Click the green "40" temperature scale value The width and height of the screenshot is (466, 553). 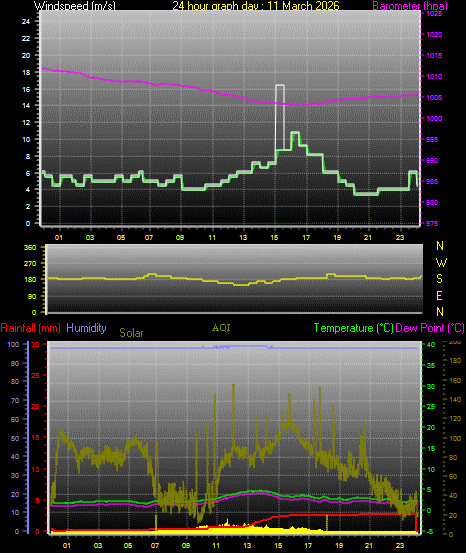(x=431, y=345)
